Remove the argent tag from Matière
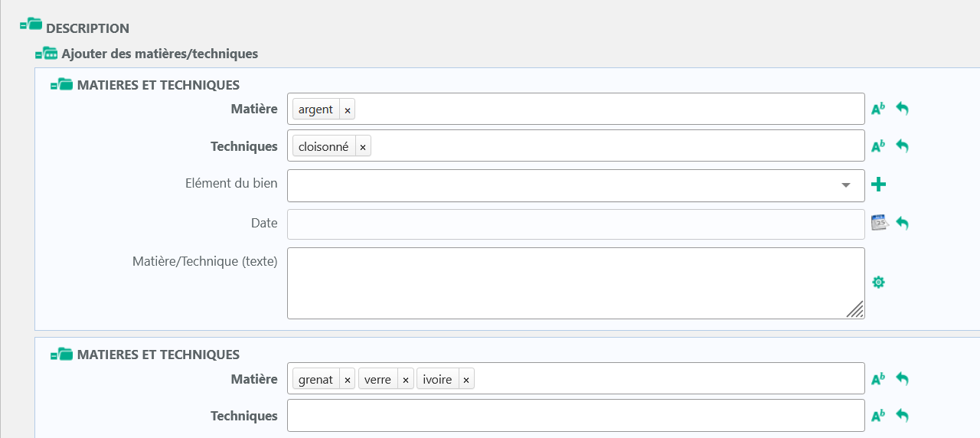This screenshot has height=438, width=980. pyautogui.click(x=348, y=110)
